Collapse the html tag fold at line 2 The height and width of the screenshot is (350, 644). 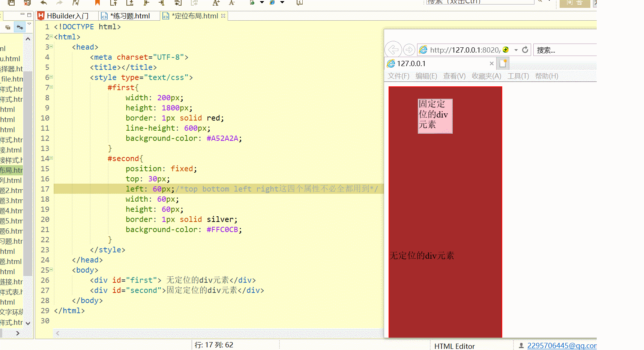point(51,36)
